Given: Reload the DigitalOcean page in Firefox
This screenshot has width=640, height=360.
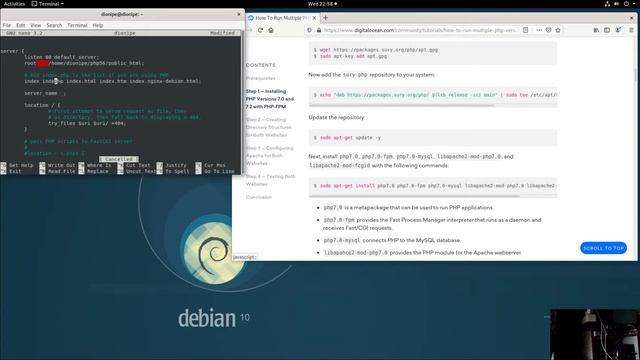Looking at the screenshot, I should tap(260, 30).
